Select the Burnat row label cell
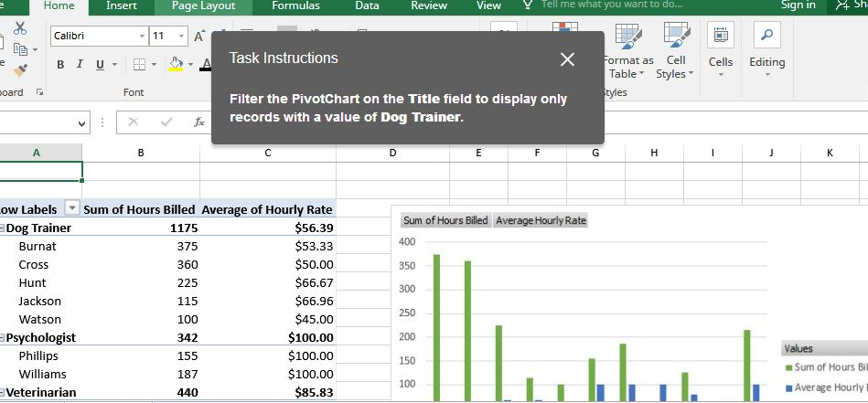Viewport: 868px width, 403px height. (38, 246)
